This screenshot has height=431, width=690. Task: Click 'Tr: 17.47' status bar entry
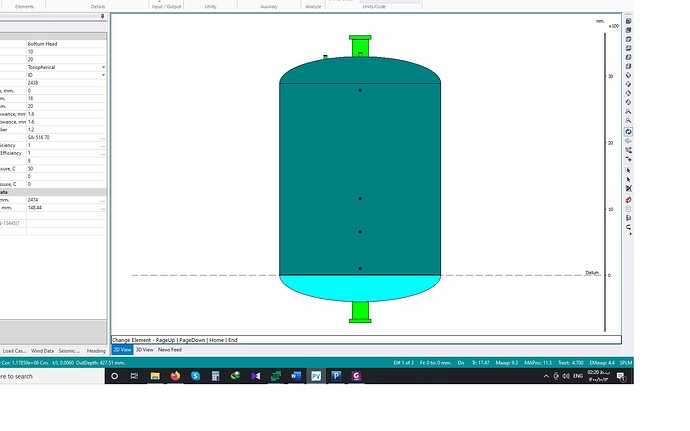(481, 363)
